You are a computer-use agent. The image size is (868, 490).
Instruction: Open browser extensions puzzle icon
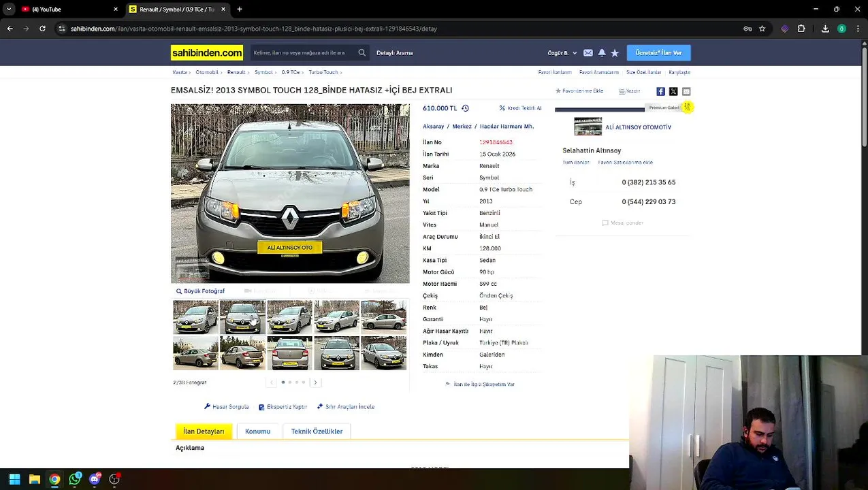801,29
